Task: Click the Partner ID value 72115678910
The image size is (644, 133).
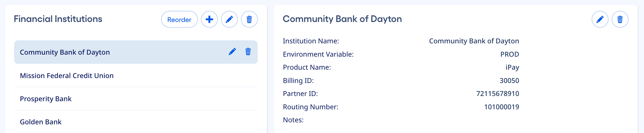Action: pos(497,94)
